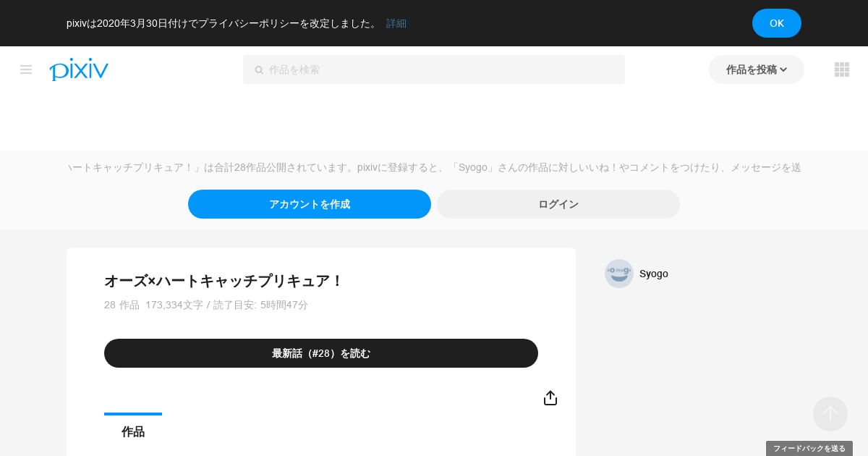868x456 pixels.
Task: Open the hamburger navigation menu
Action: pos(26,69)
